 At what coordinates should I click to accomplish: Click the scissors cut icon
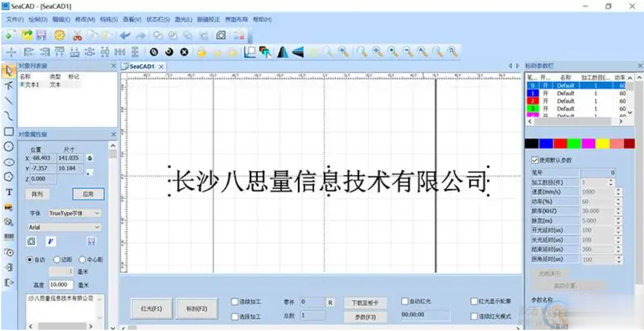pos(77,36)
